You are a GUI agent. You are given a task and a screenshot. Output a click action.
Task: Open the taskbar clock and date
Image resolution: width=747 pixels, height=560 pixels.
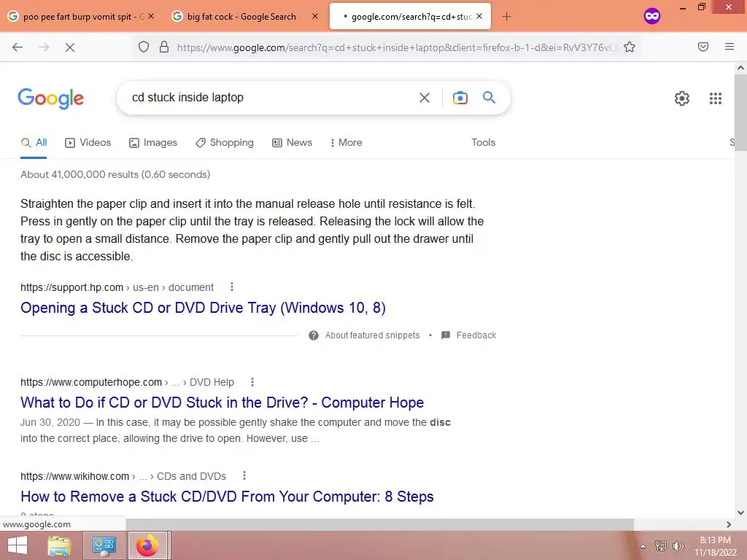coord(715,546)
